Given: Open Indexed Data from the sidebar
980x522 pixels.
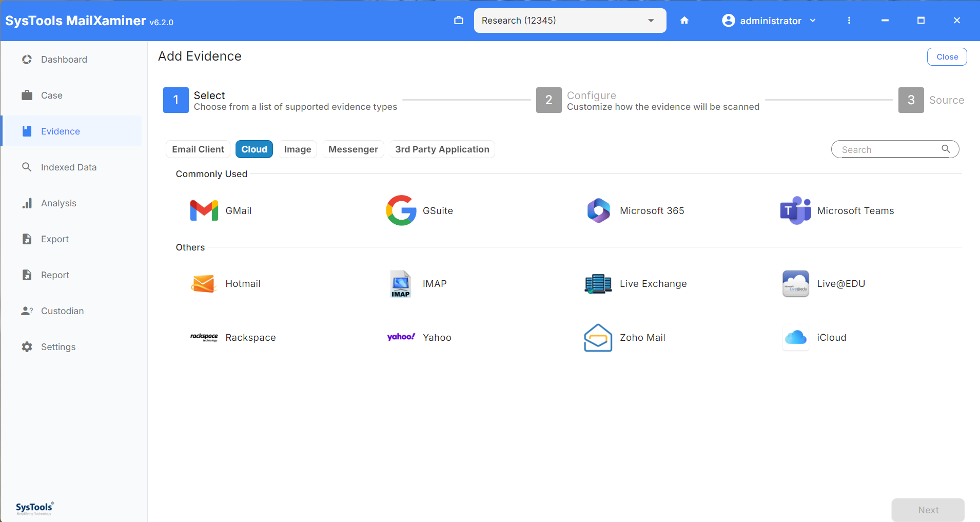Looking at the screenshot, I should click(x=72, y=167).
